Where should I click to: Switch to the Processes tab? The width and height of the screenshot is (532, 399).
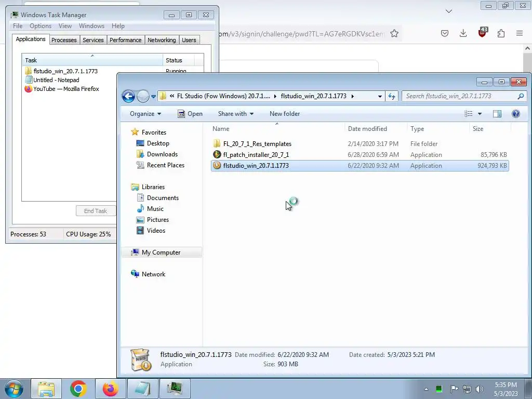tap(64, 40)
